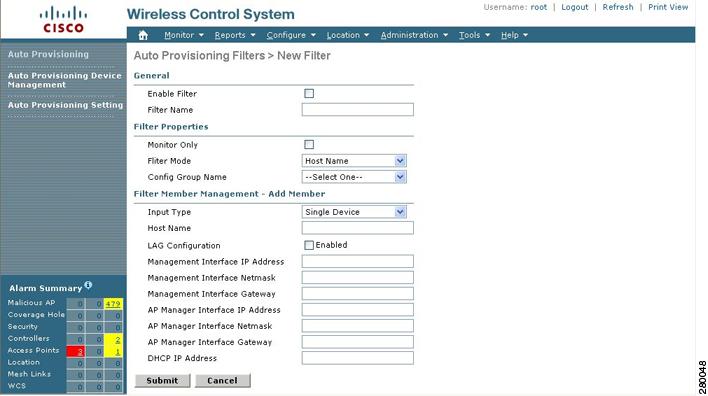The width and height of the screenshot is (708, 396).
Task: Open the Tools menu
Action: (474, 35)
